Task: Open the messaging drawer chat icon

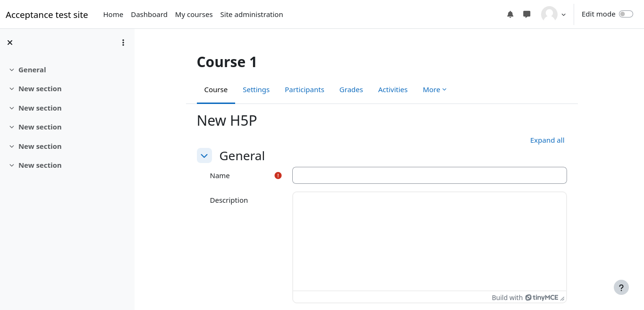Action: coord(527,15)
